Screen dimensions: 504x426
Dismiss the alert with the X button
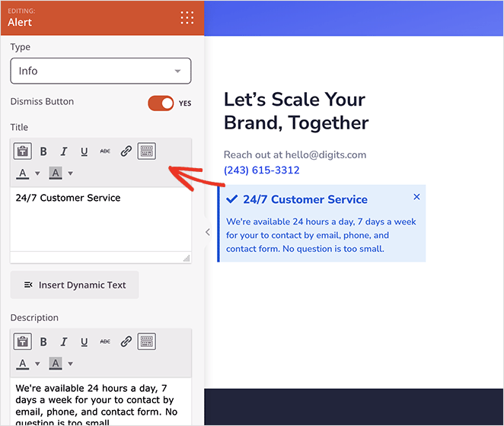(x=416, y=196)
